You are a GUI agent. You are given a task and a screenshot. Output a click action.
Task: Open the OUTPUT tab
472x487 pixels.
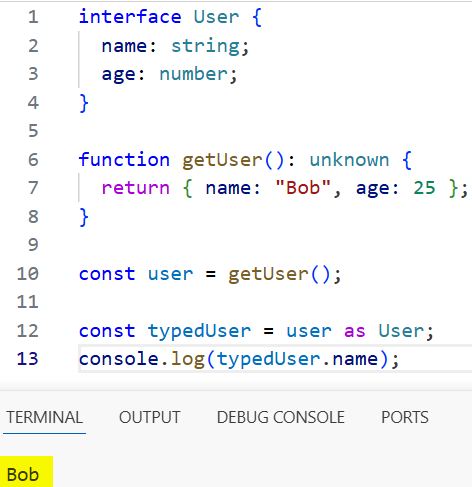[x=150, y=417]
